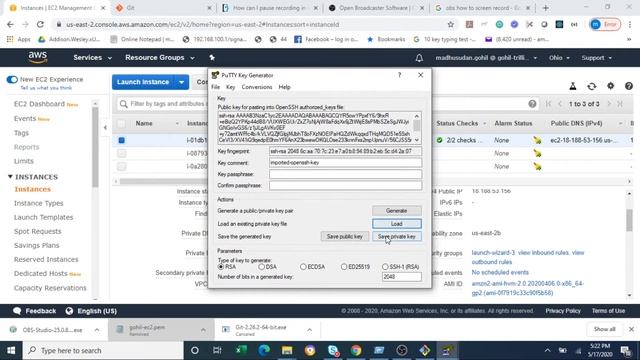Click the AWS logo home icon
The height and width of the screenshot is (360, 640).
[38, 58]
